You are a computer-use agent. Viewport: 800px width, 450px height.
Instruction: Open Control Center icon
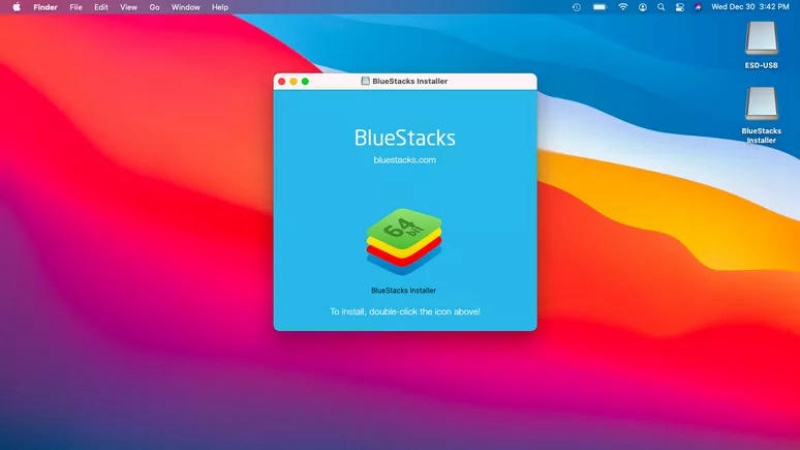(680, 7)
